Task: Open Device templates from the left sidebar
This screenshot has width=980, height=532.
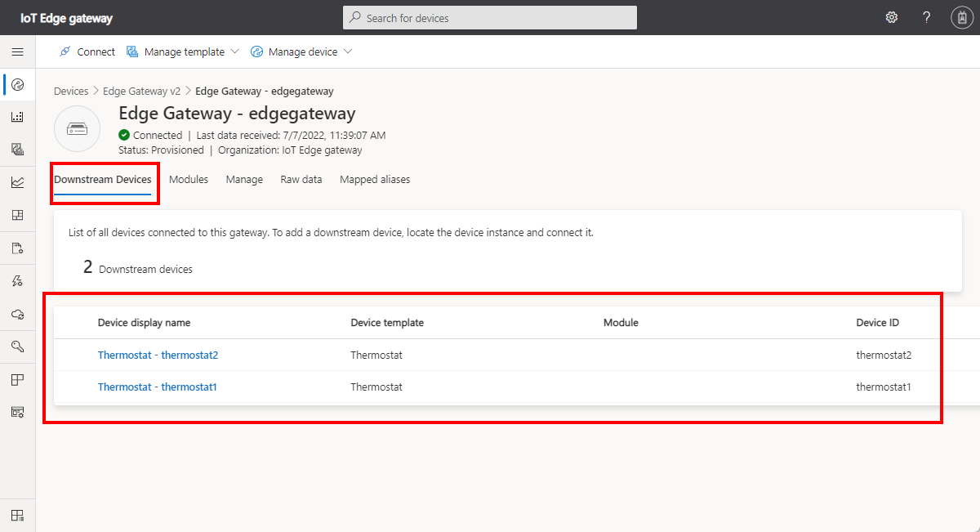Action: click(x=17, y=149)
